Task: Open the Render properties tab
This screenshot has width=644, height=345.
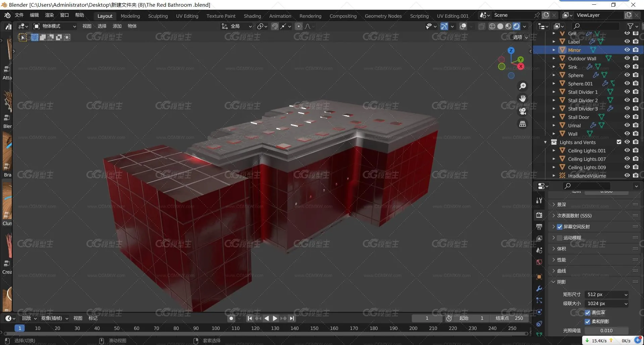Action: tap(539, 215)
